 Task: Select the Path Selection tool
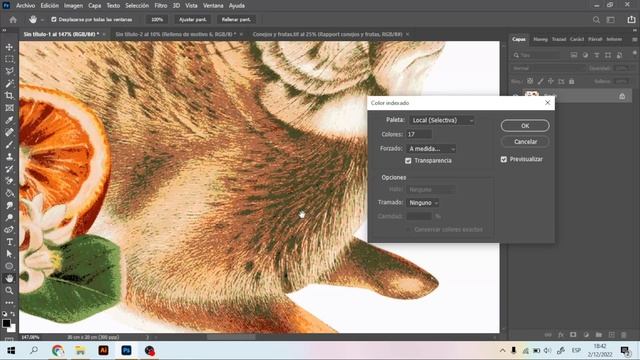click(x=9, y=254)
